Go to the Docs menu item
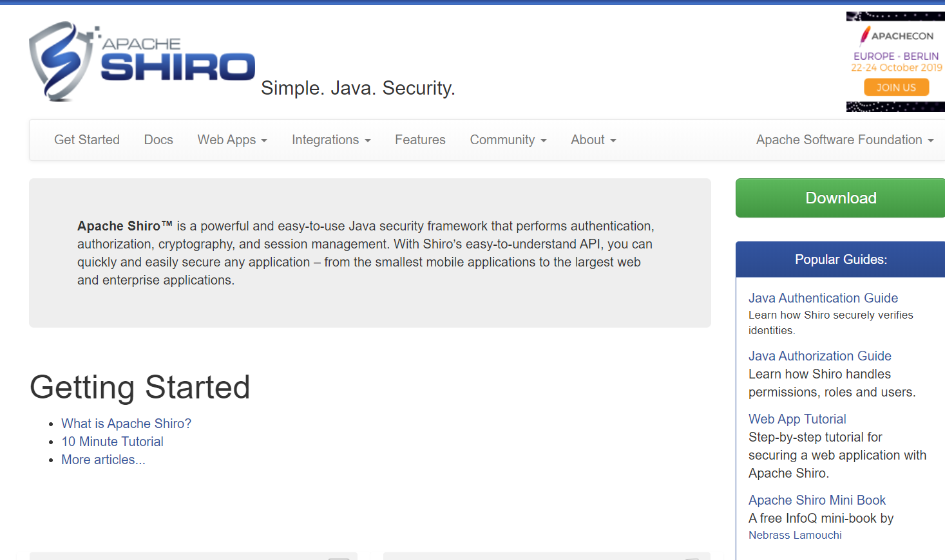 [158, 140]
